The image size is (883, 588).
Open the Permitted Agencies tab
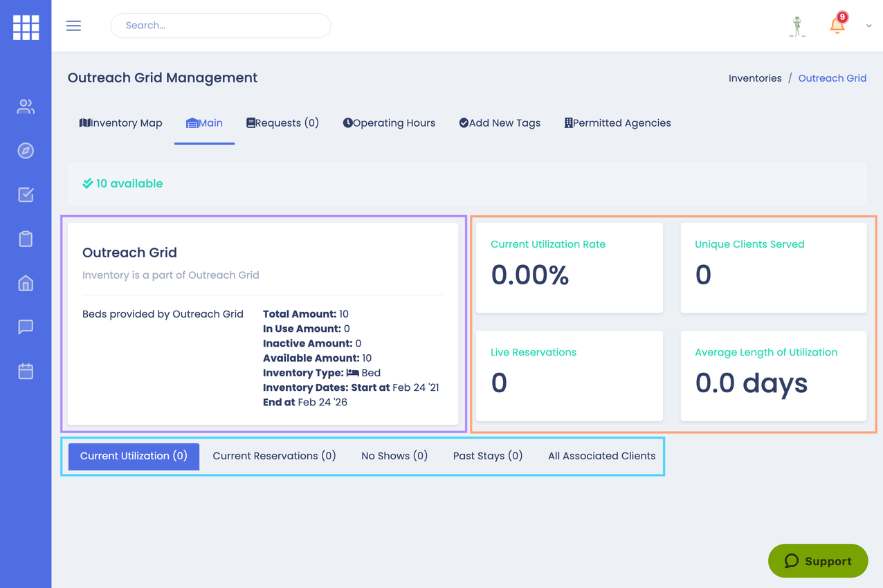pos(617,123)
